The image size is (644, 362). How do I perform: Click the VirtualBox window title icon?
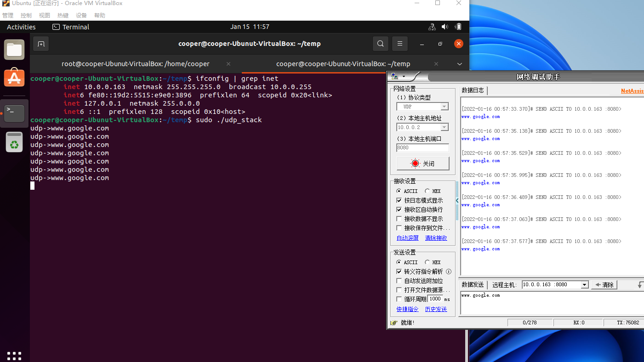coord(6,3)
